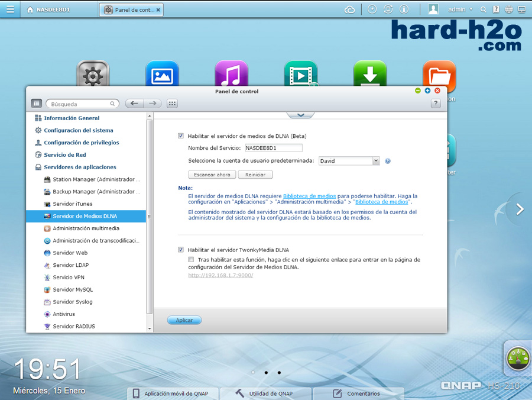Launch the Music Station desktop icon

point(231,74)
